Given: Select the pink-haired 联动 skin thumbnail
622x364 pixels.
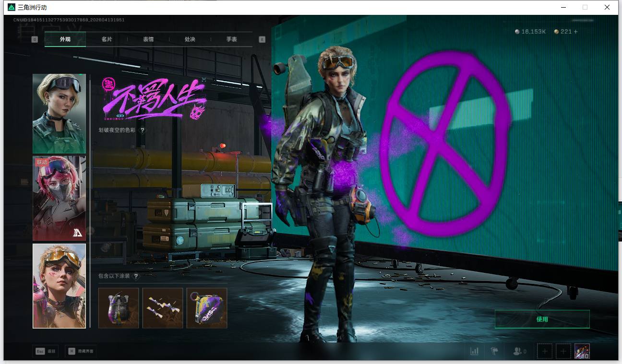Looking at the screenshot, I should [x=59, y=198].
